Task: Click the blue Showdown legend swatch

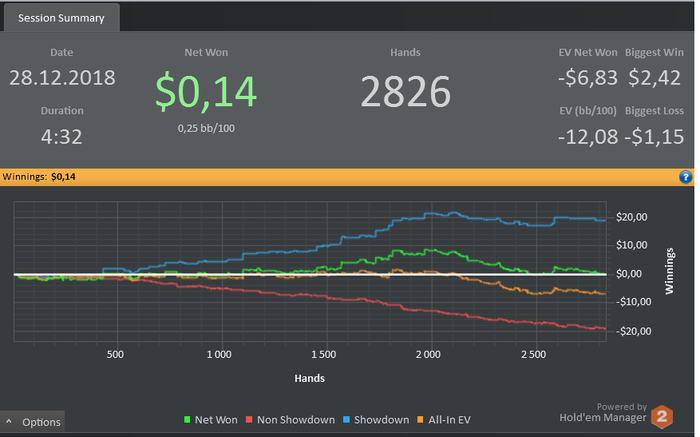Action: tap(346, 420)
